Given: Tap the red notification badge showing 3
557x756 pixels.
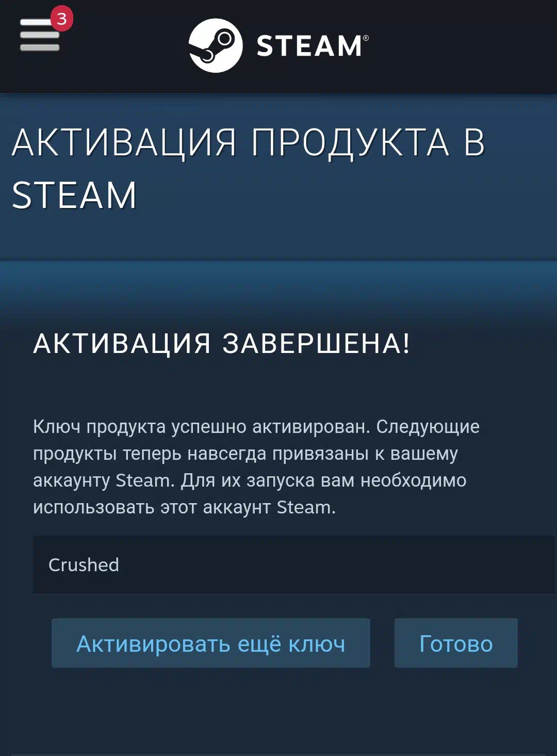Looking at the screenshot, I should pos(62,19).
